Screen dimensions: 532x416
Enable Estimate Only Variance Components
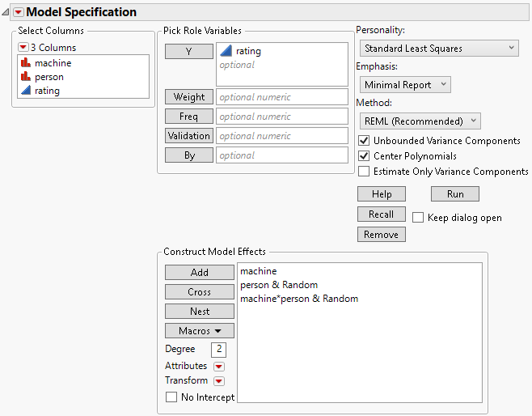(364, 172)
